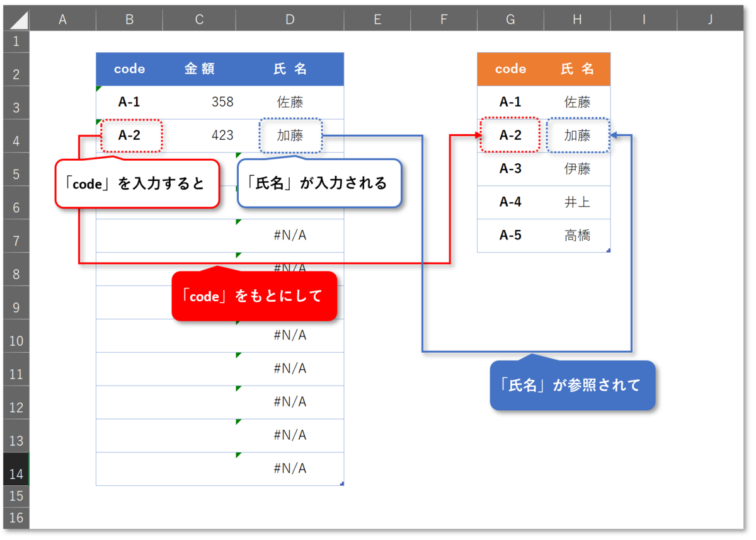Select column H header
Image resolution: width=756 pixels, height=540 pixels.
(577, 20)
